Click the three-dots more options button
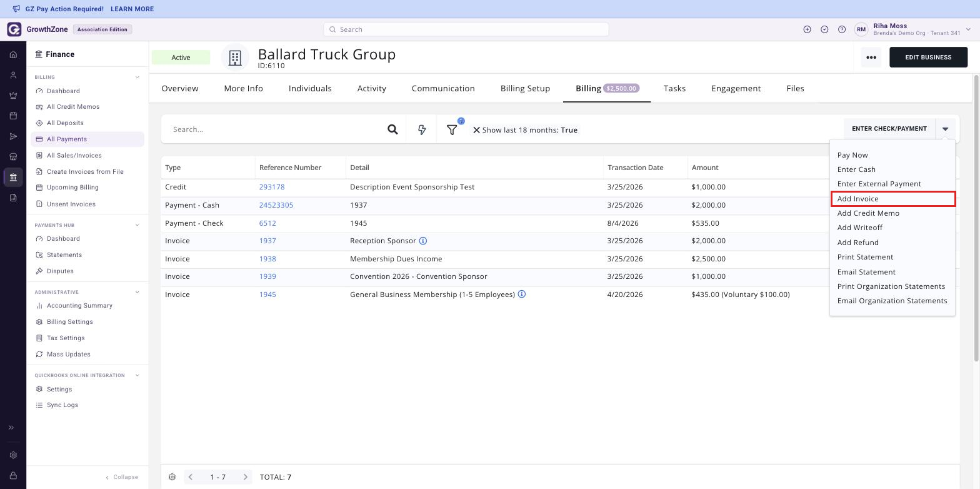The image size is (980, 489). (871, 58)
